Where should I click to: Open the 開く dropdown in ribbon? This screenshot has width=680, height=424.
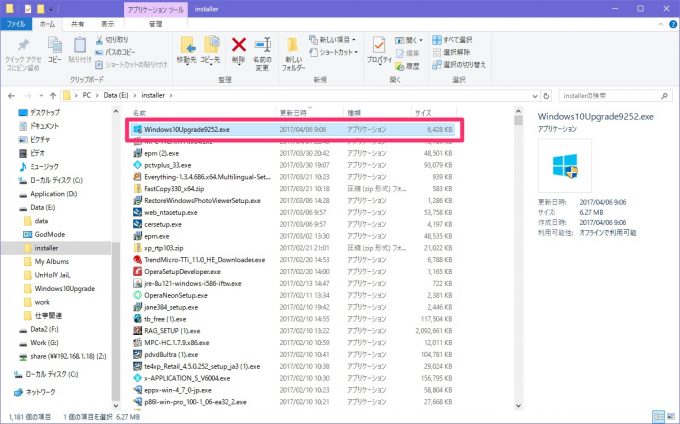409,40
